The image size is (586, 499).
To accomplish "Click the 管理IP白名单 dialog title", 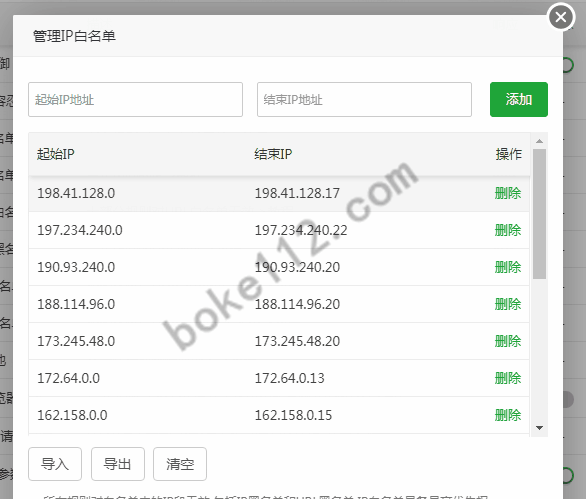I will click(x=74, y=36).
